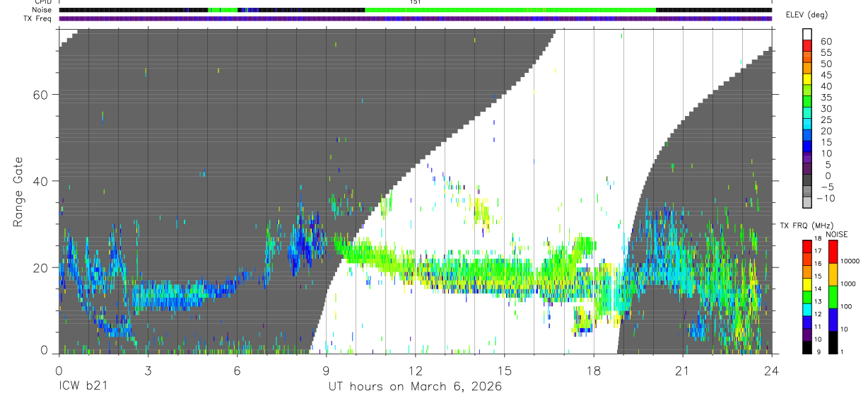
Task: Select the orange segment of NOISE color bar
Action: click(x=833, y=274)
